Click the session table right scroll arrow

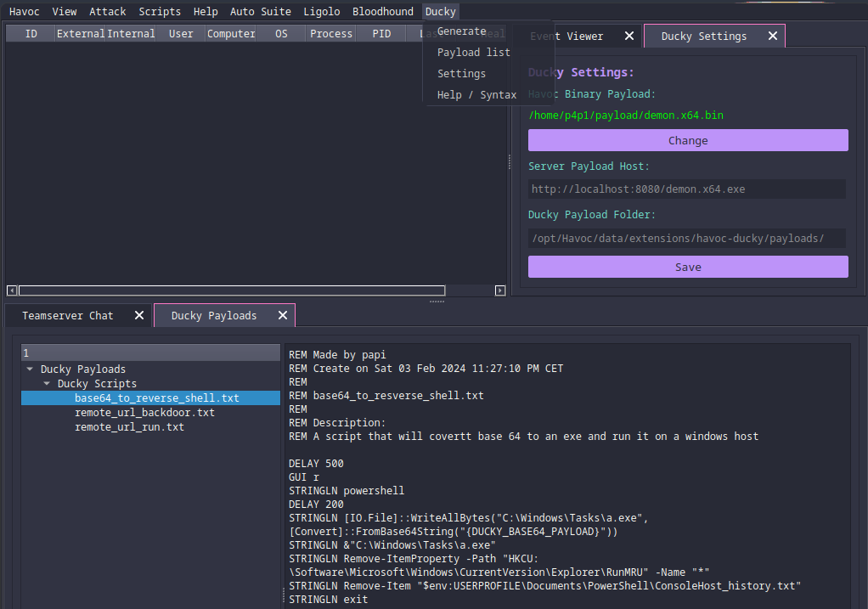[500, 290]
